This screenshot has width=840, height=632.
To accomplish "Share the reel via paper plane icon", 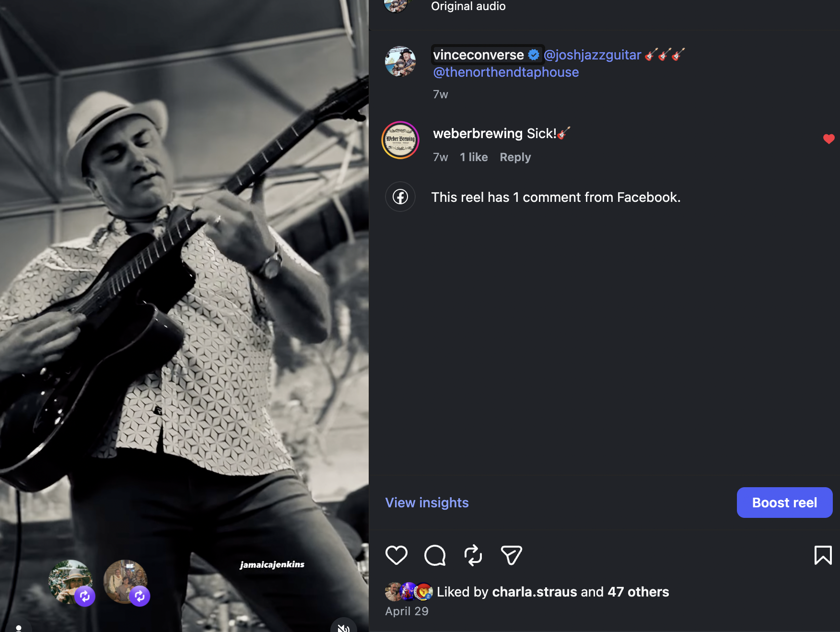I will [x=511, y=555].
